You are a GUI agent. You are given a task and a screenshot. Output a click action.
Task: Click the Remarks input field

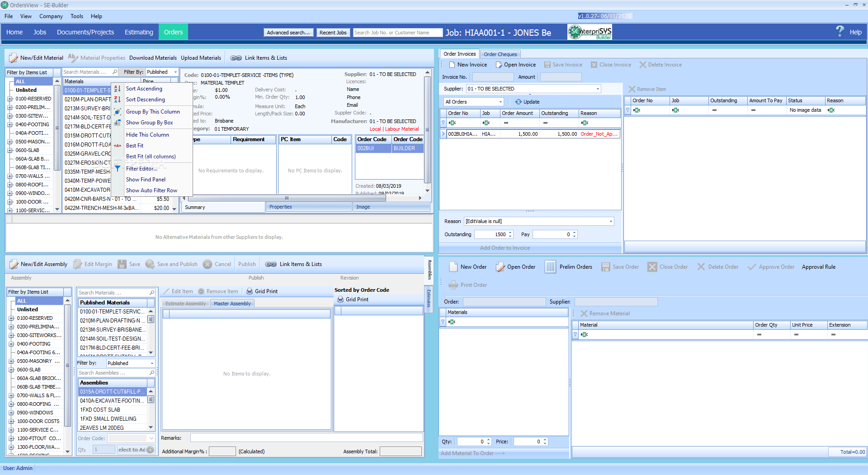(x=307, y=437)
